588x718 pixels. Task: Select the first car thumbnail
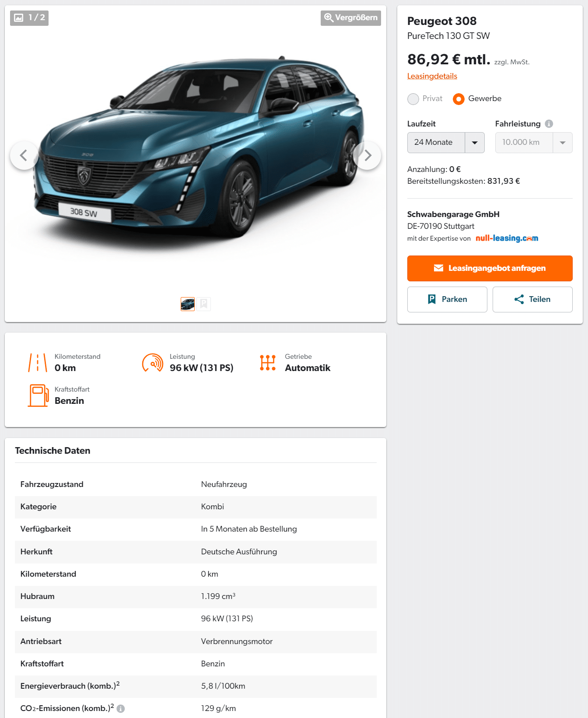pos(188,304)
